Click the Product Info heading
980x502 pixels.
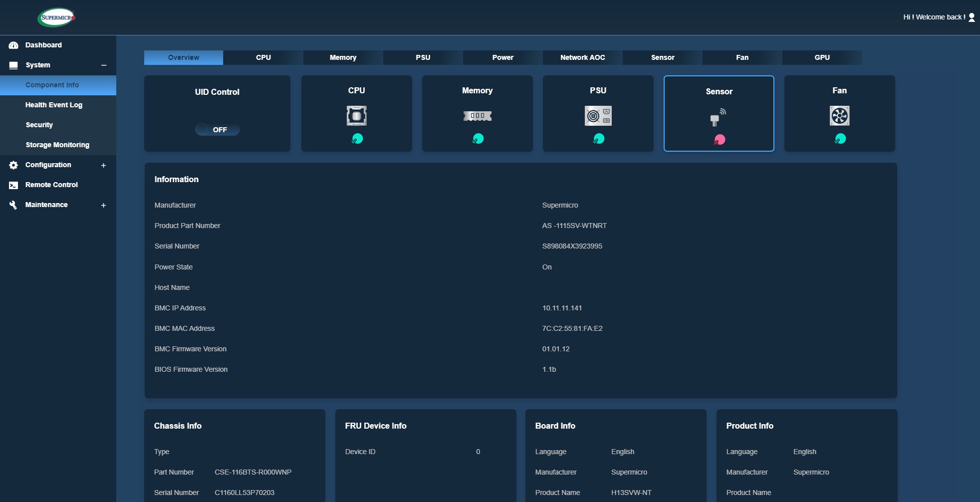(750, 426)
